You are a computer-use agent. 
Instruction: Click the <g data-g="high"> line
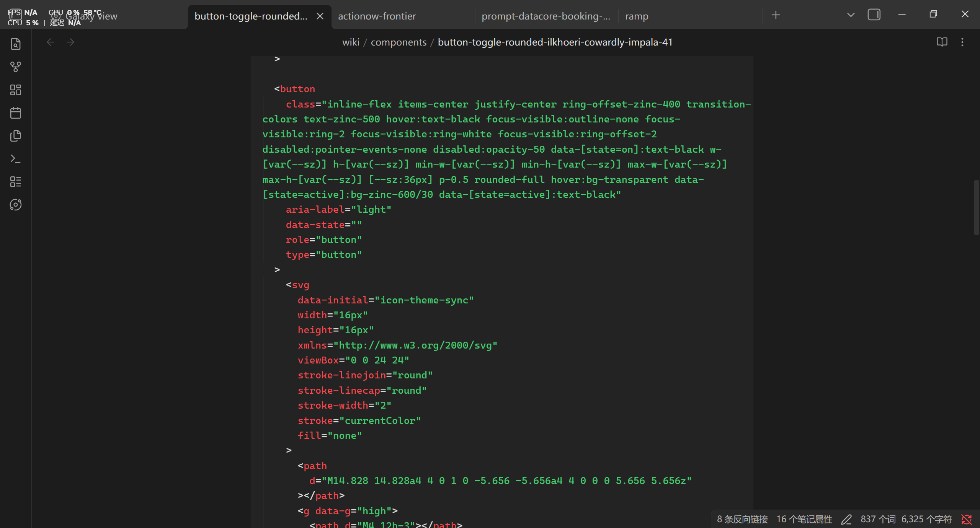pos(348,511)
